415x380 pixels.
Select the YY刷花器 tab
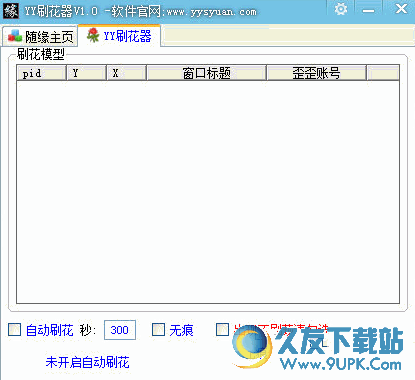(119, 36)
